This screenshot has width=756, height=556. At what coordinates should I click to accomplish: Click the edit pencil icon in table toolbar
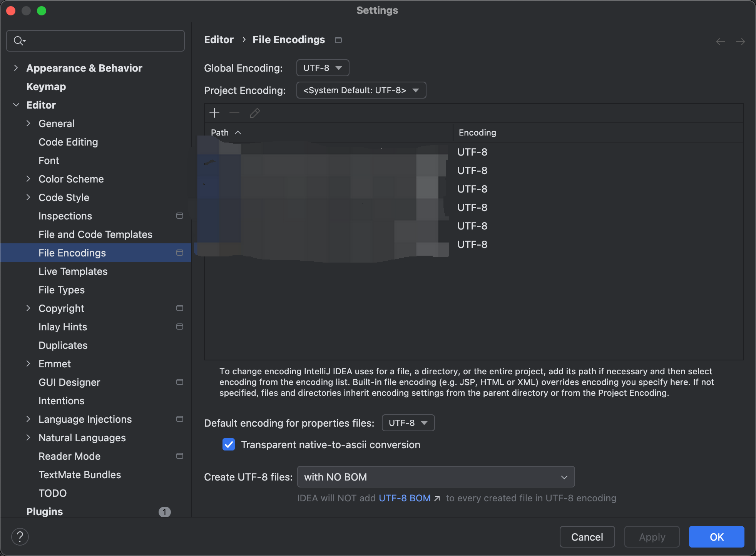pyautogui.click(x=255, y=113)
